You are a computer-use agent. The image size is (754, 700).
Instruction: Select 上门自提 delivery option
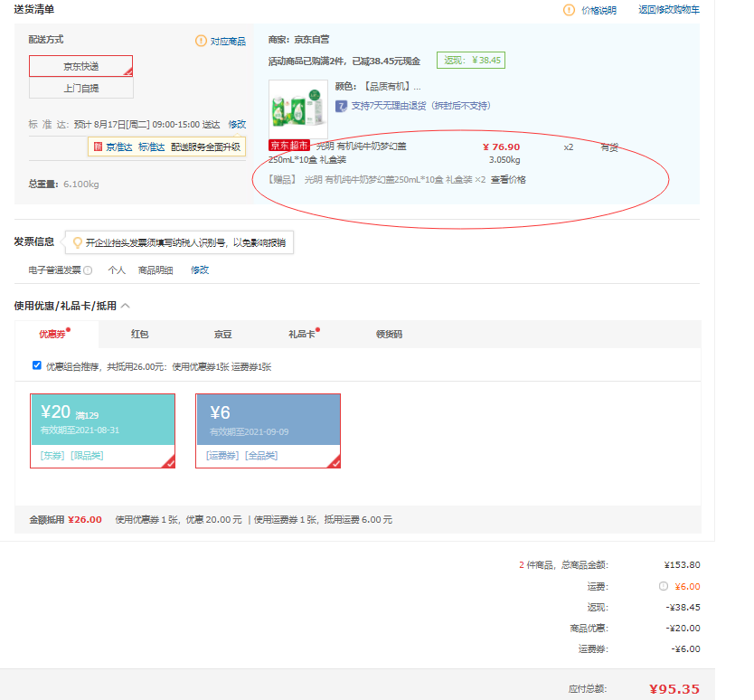(80, 88)
